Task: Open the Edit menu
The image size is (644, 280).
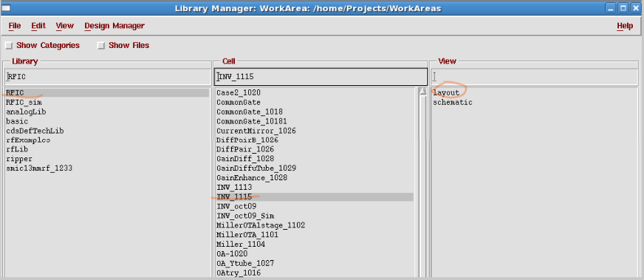Action: (x=38, y=26)
